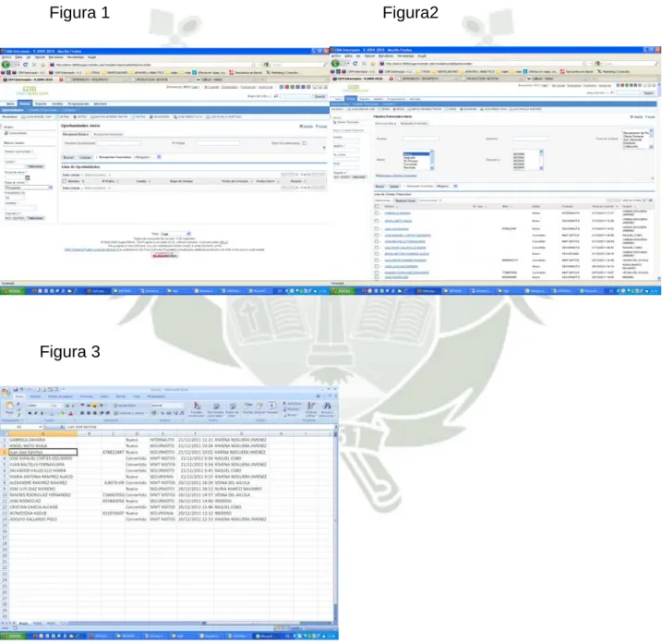Click Combinar y centrar in Excel alignment group
Image resolution: width=662 pixels, height=644 pixels.
tap(130, 413)
